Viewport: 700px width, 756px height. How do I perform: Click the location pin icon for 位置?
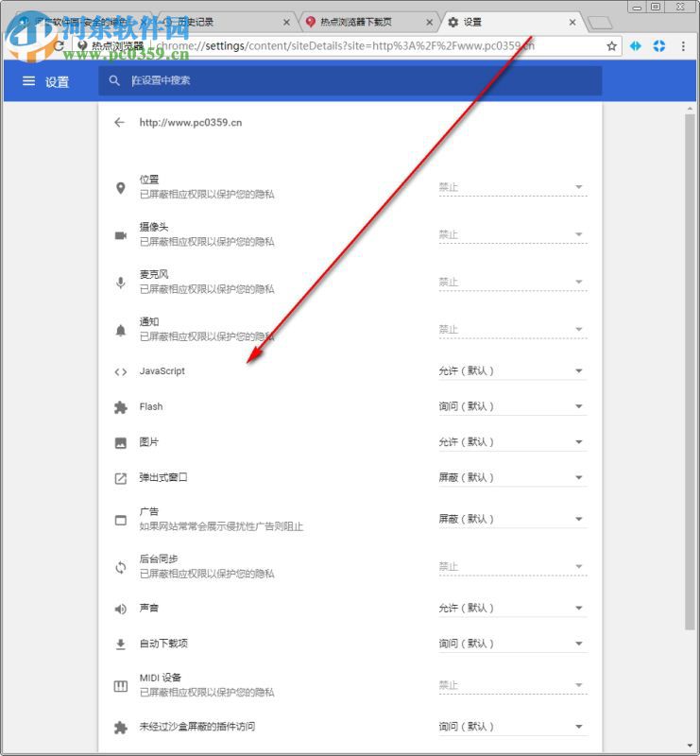121,188
